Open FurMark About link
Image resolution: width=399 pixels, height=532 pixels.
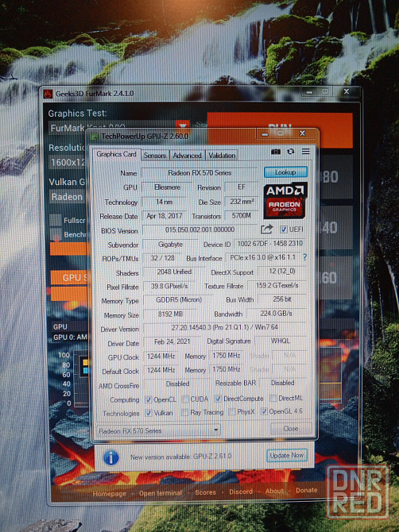(274, 491)
